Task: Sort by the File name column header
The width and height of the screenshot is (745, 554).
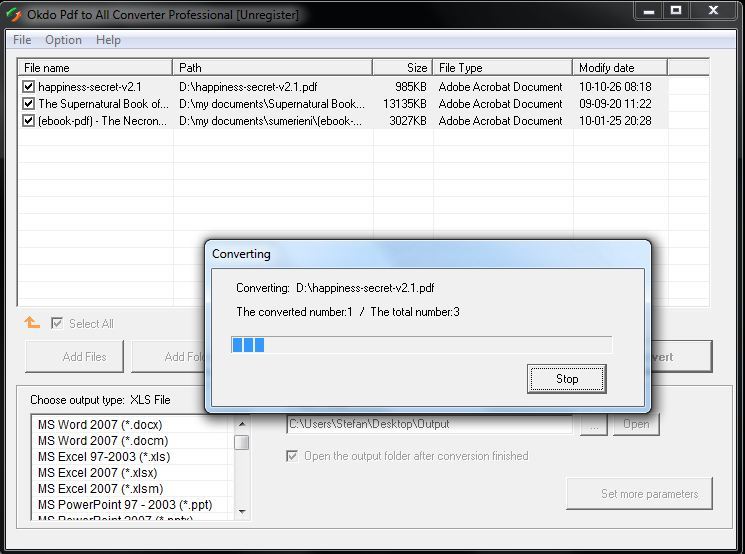Action: [x=95, y=67]
